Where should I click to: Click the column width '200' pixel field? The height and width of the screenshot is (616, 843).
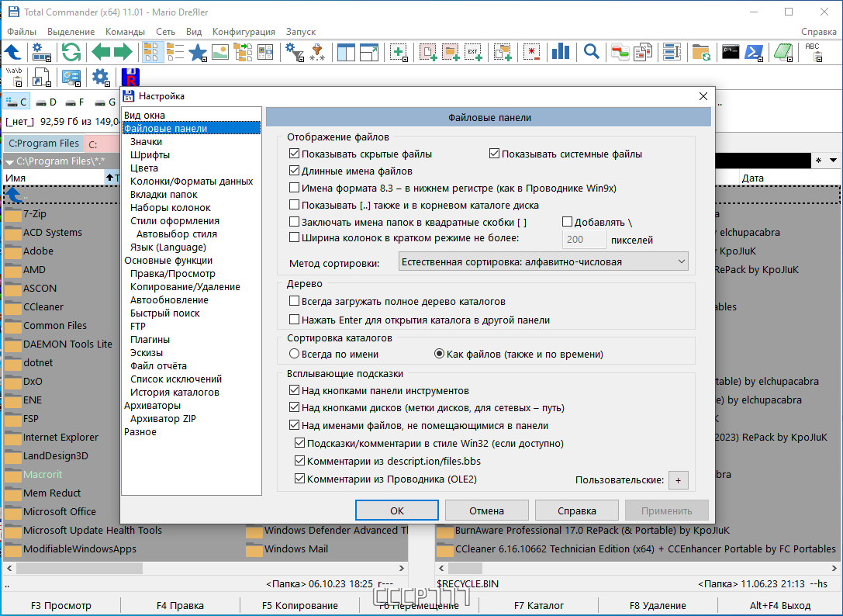584,240
